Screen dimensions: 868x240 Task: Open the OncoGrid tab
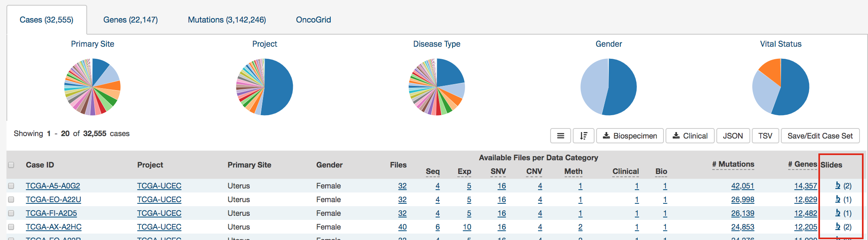pos(313,20)
